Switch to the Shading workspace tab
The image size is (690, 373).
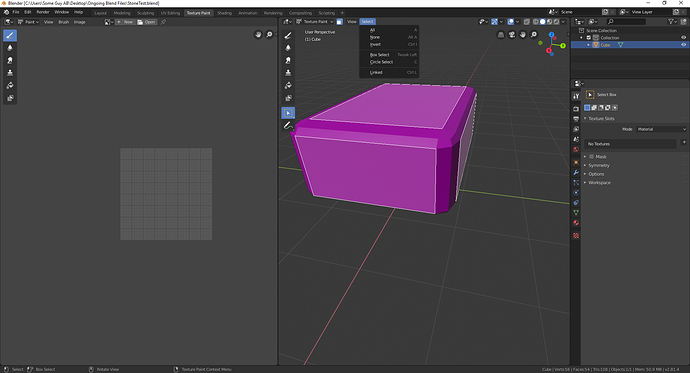point(224,13)
